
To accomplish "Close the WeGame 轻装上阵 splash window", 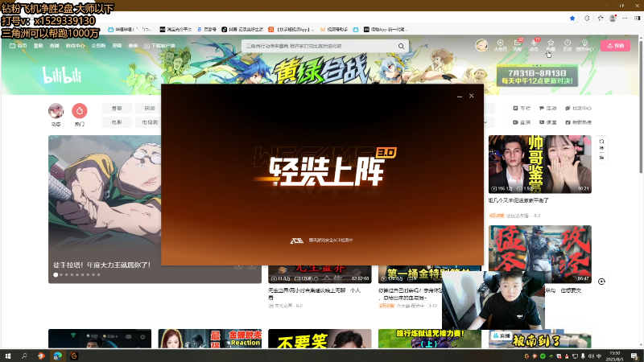I will pyautogui.click(x=472, y=96).
